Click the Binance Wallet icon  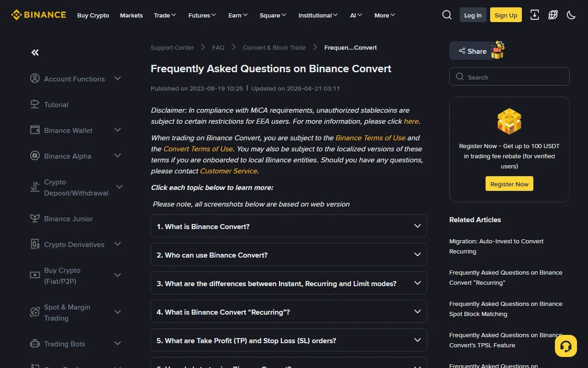click(x=35, y=130)
